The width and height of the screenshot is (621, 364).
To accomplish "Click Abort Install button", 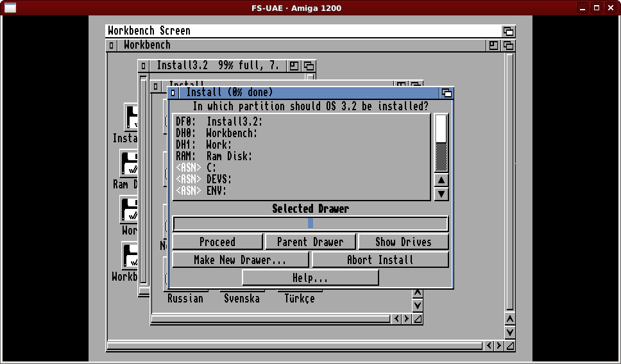I will click(380, 260).
